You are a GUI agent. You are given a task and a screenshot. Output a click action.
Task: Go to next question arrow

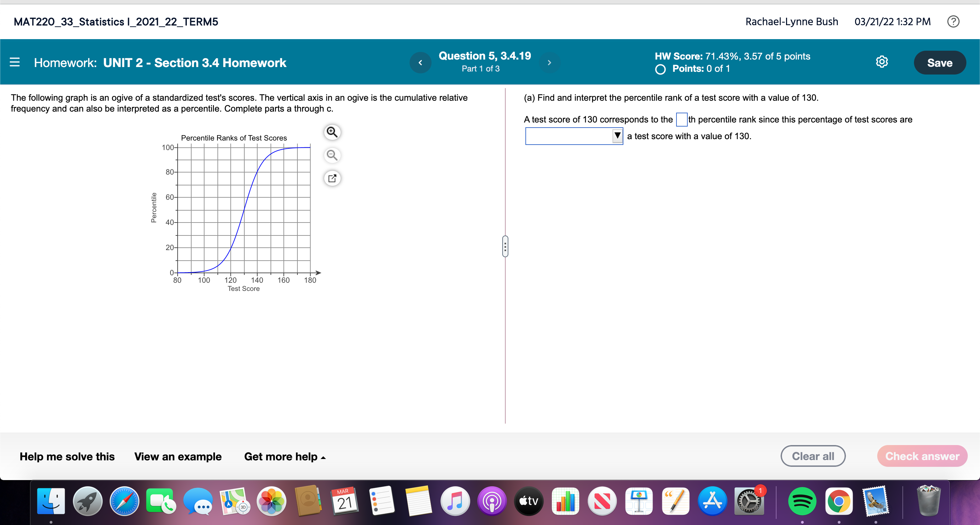(x=549, y=63)
